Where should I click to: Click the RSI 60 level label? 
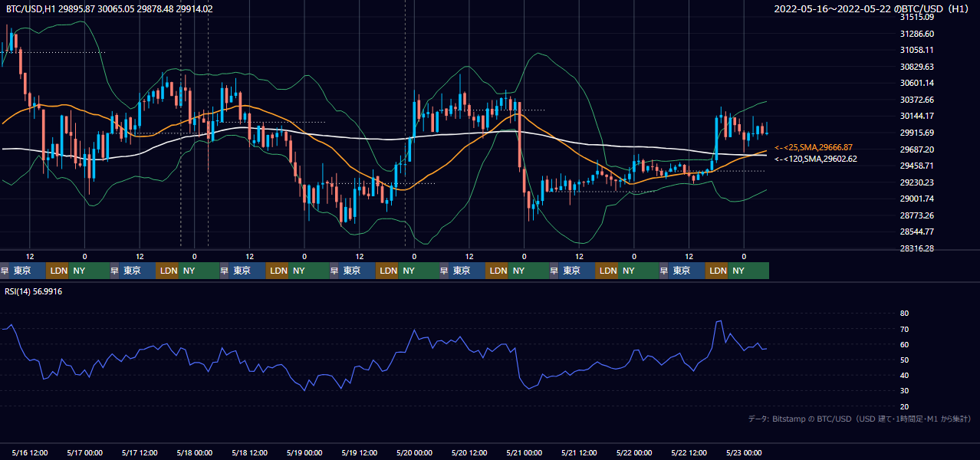pyautogui.click(x=904, y=344)
